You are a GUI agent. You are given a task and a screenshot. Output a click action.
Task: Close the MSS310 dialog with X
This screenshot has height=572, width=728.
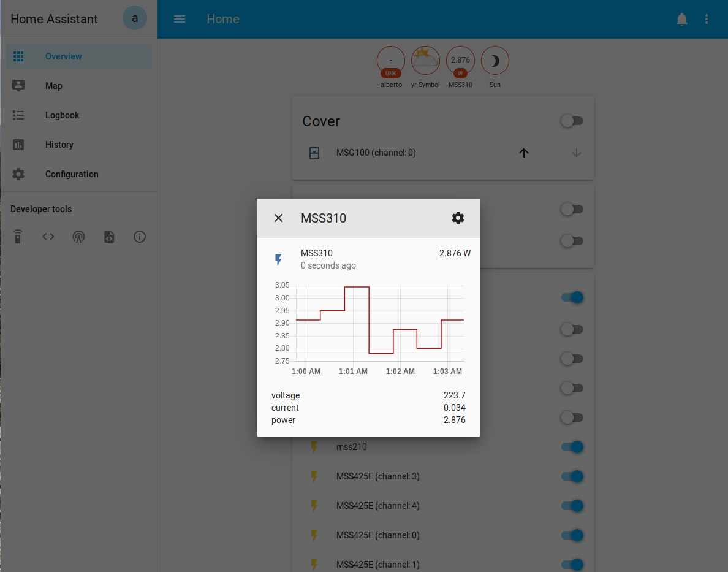279,218
